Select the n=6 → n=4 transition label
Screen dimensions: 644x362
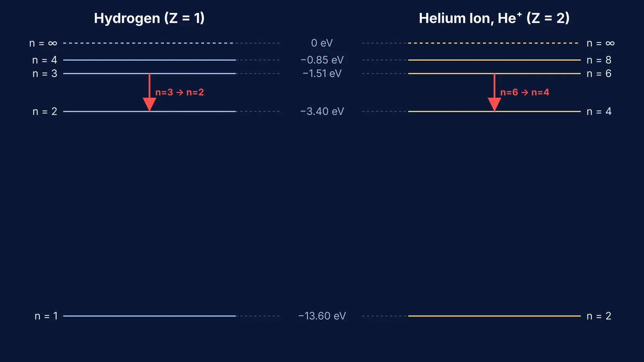coord(524,93)
